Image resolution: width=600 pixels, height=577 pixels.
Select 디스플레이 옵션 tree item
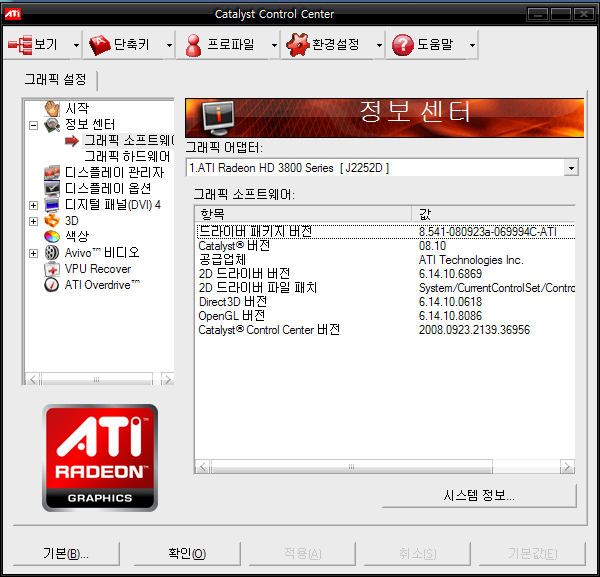[108, 189]
